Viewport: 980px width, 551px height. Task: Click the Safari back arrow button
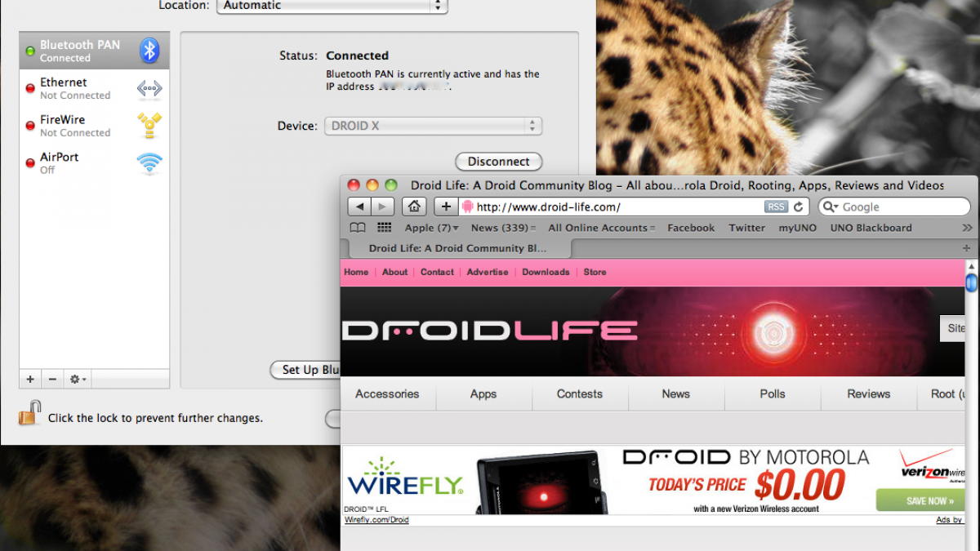tap(359, 207)
